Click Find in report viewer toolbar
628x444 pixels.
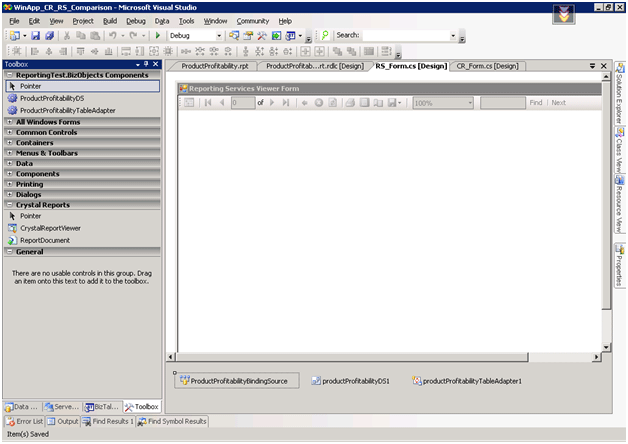[x=535, y=103]
